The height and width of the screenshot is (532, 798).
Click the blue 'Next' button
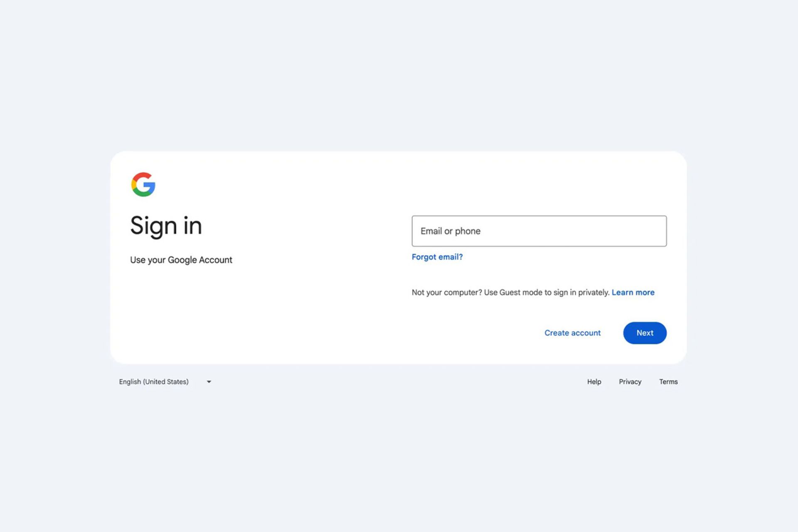tap(644, 332)
